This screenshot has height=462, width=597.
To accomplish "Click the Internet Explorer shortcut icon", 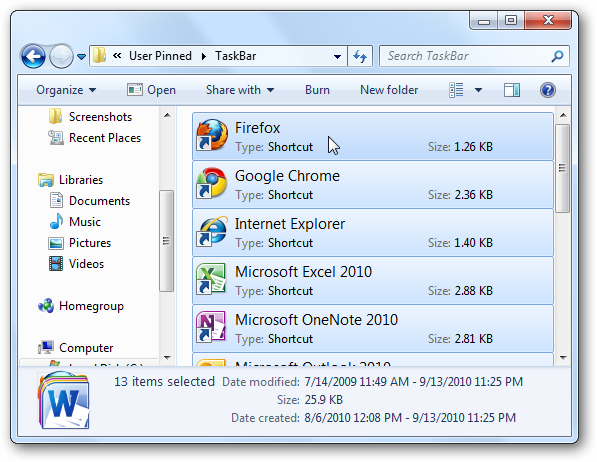I will [x=212, y=231].
